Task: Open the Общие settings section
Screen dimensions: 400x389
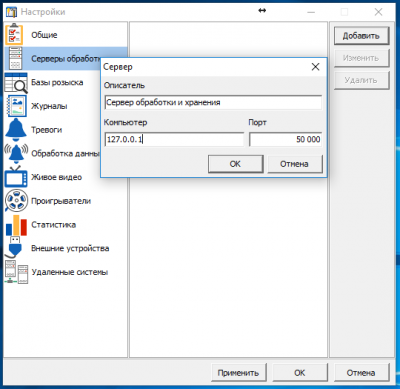Action: (66, 35)
